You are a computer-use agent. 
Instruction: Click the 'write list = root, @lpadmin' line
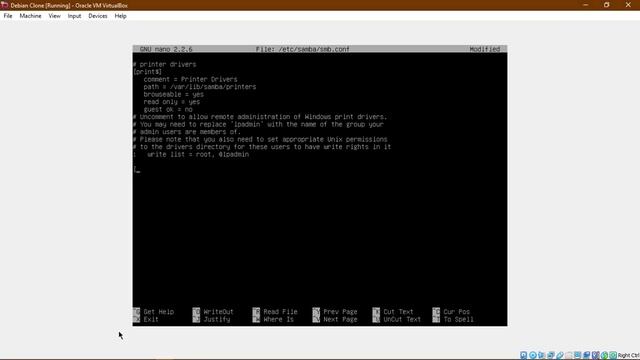tap(198, 154)
